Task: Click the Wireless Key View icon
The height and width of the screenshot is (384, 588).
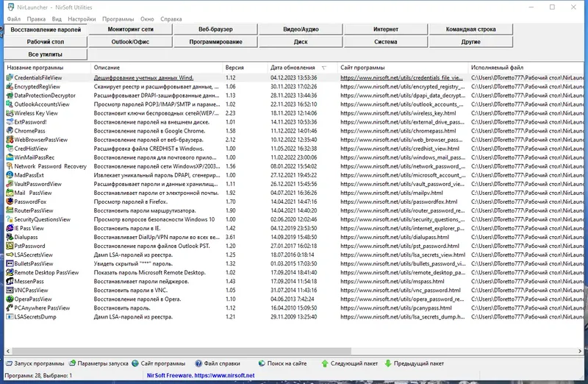Action: tap(10, 113)
